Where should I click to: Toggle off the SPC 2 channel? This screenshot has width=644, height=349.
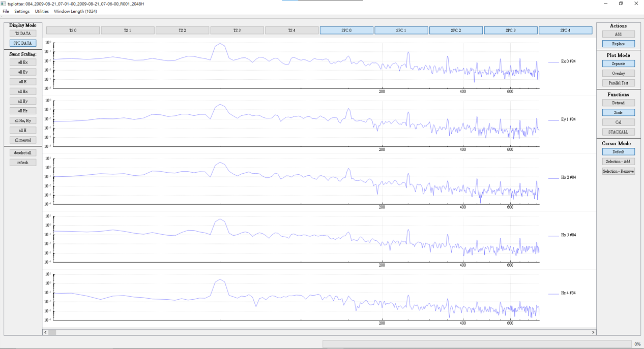[x=456, y=30]
